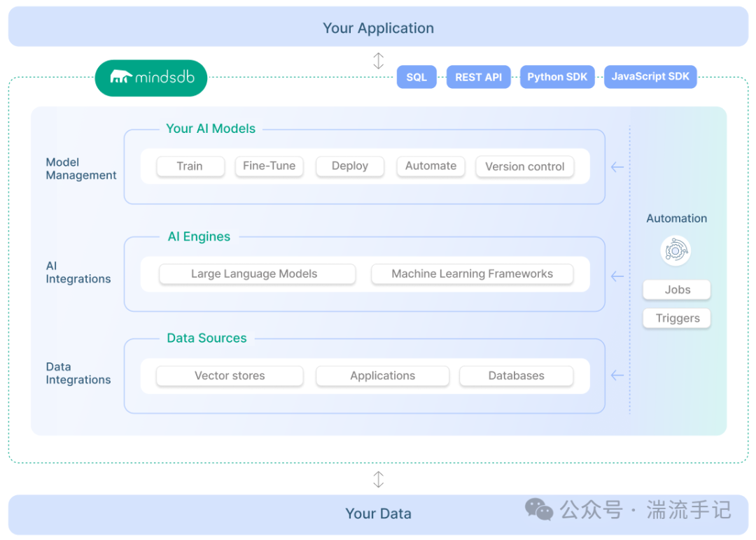This screenshot has width=756, height=540.
Task: Select the Vector stores box
Action: 230,376
